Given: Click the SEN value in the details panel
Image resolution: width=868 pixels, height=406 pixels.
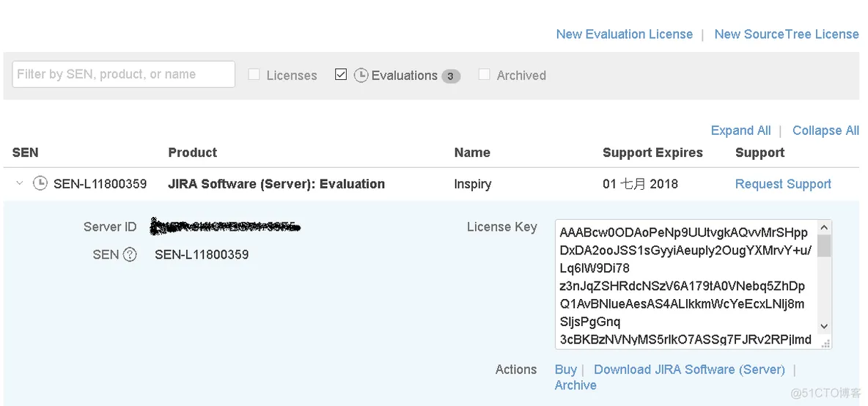Looking at the screenshot, I should point(202,255).
